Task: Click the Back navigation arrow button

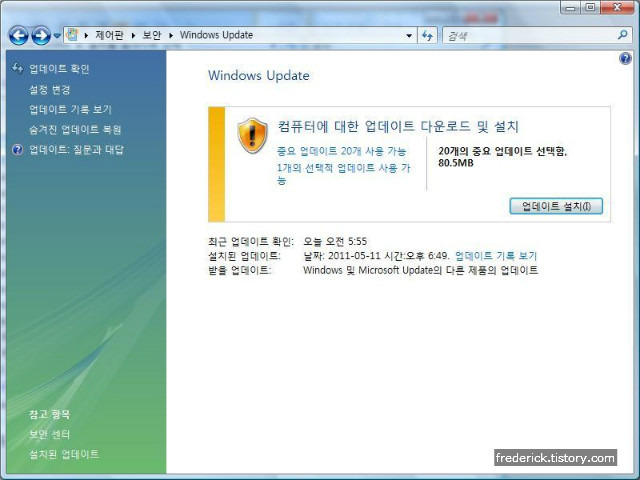Action: 19,36
